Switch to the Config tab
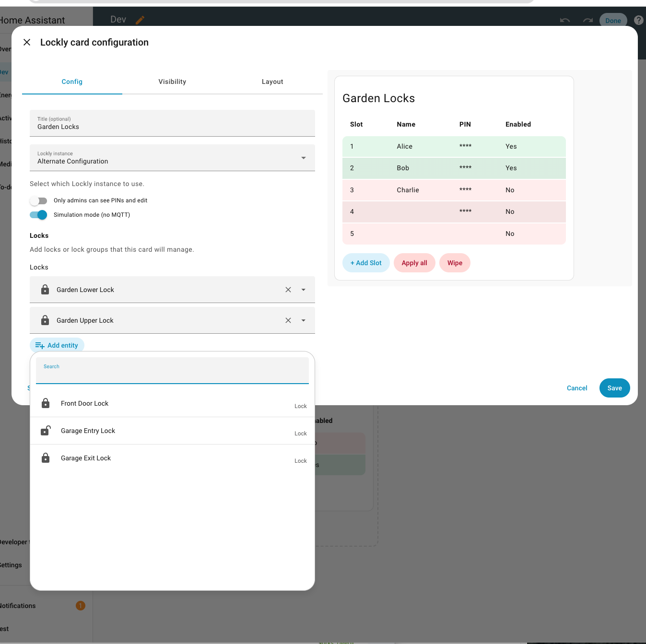This screenshot has height=644, width=646. tap(72, 82)
